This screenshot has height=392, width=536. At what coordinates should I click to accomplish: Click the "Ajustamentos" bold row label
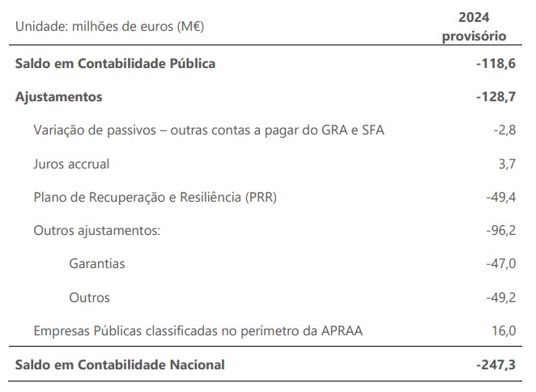click(x=58, y=96)
